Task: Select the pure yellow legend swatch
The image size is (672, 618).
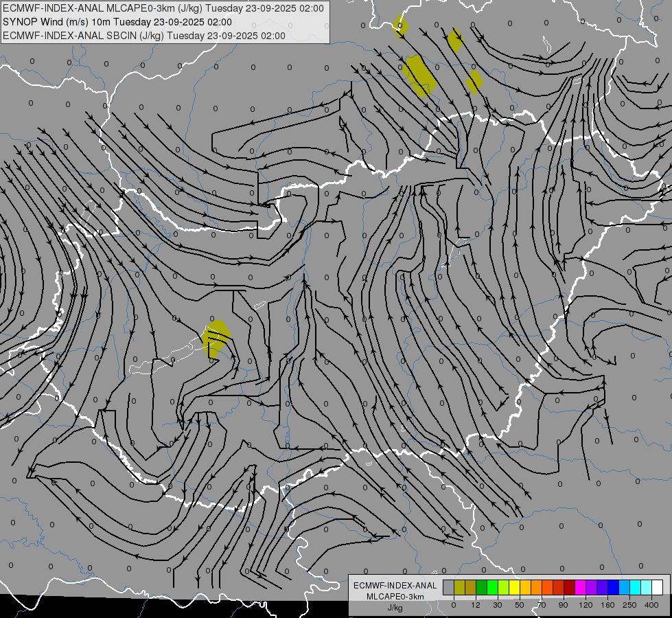Action: click(x=514, y=587)
